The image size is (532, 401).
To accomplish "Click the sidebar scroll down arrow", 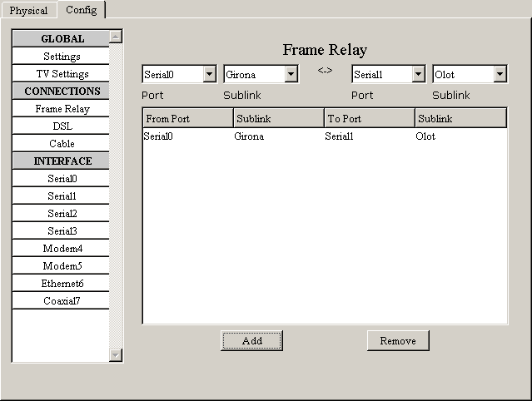I will point(116,355).
